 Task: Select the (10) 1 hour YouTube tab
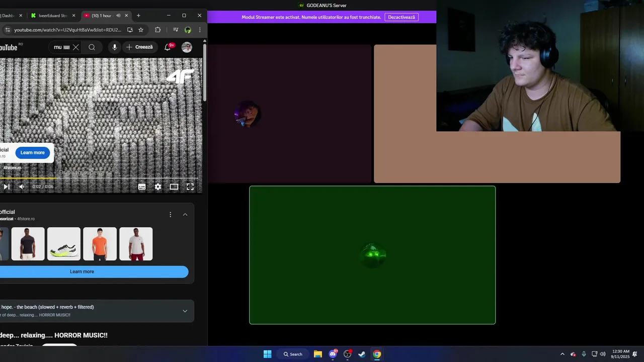tap(102, 16)
